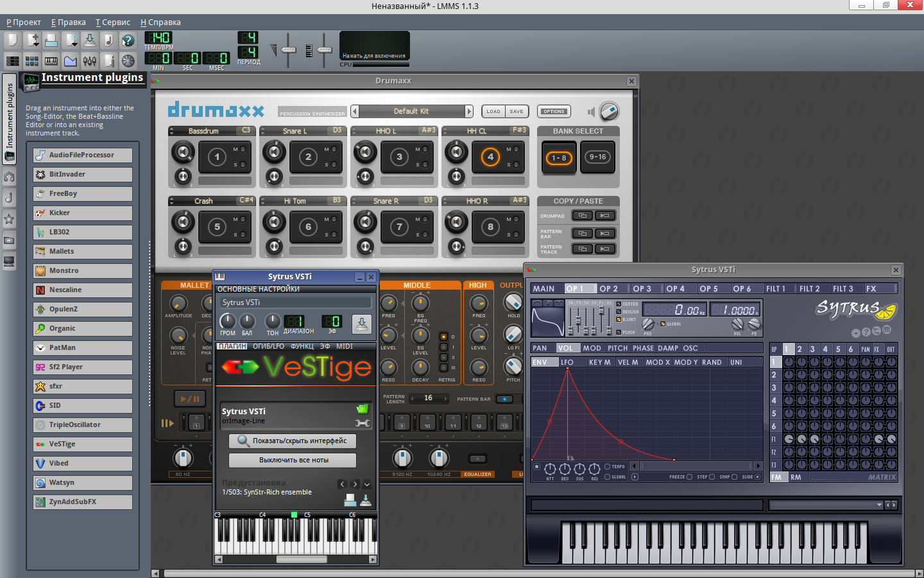The height and width of the screenshot is (578, 924).
Task: Open the VeSTige preset dropdown arrow
Action: [367, 484]
